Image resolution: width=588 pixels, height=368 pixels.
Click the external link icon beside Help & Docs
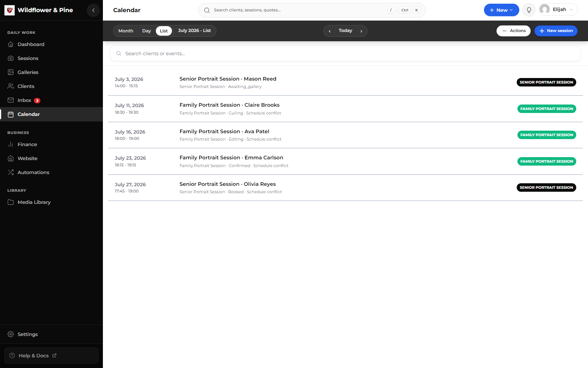[x=54, y=355]
